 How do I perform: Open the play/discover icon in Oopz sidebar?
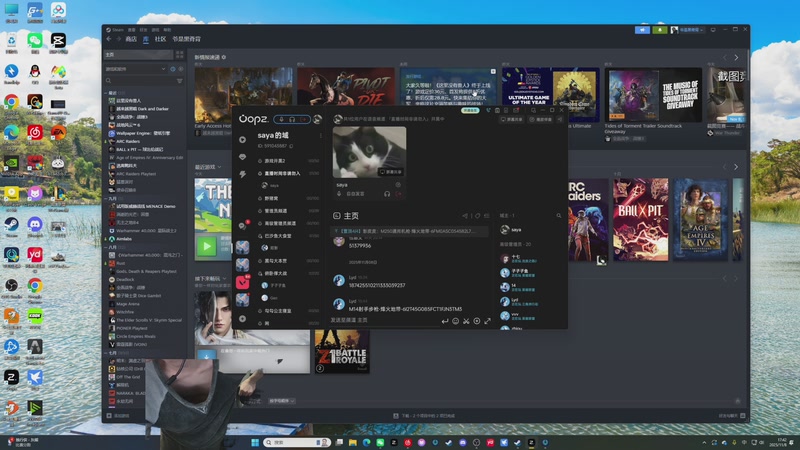(x=242, y=139)
